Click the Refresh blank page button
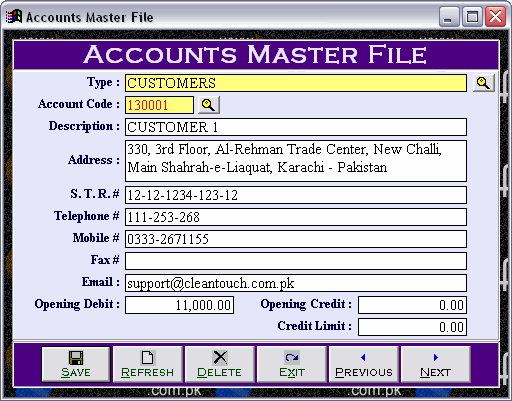Viewport: 512px width, 401px height. click(x=148, y=364)
